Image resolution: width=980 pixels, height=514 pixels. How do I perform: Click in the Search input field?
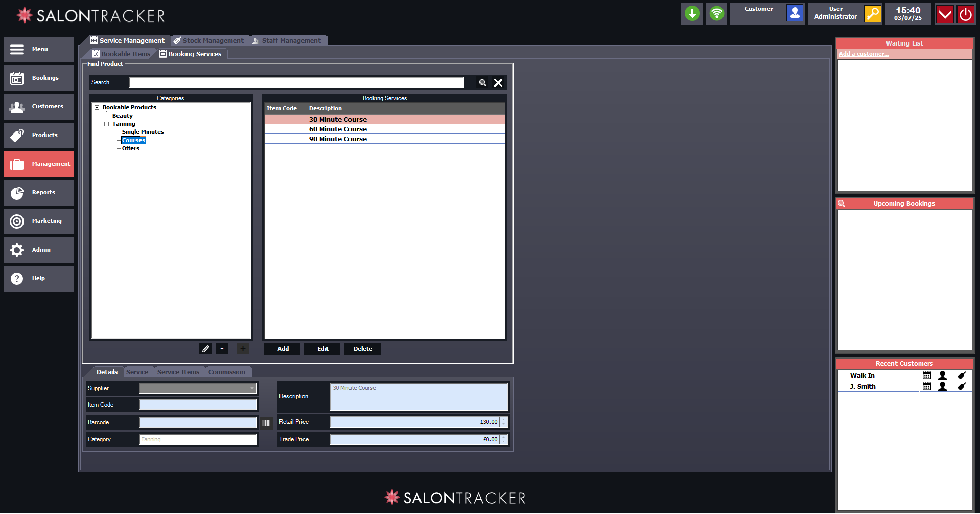(x=296, y=83)
